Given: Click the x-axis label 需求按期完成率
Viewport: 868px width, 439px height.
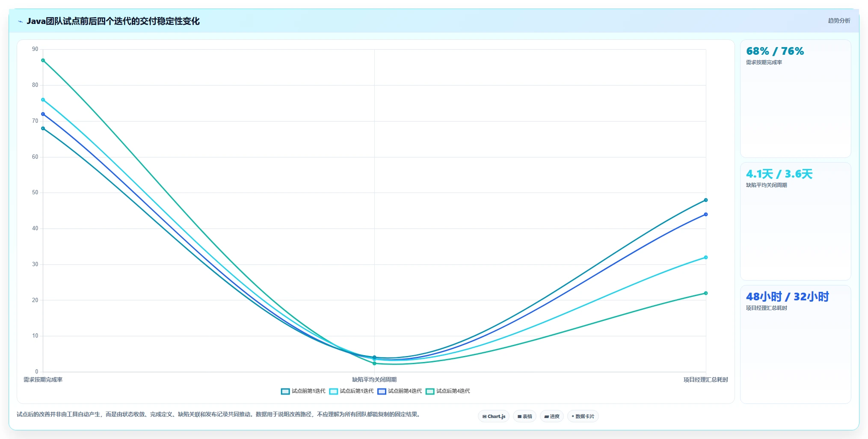Looking at the screenshot, I should (43, 380).
